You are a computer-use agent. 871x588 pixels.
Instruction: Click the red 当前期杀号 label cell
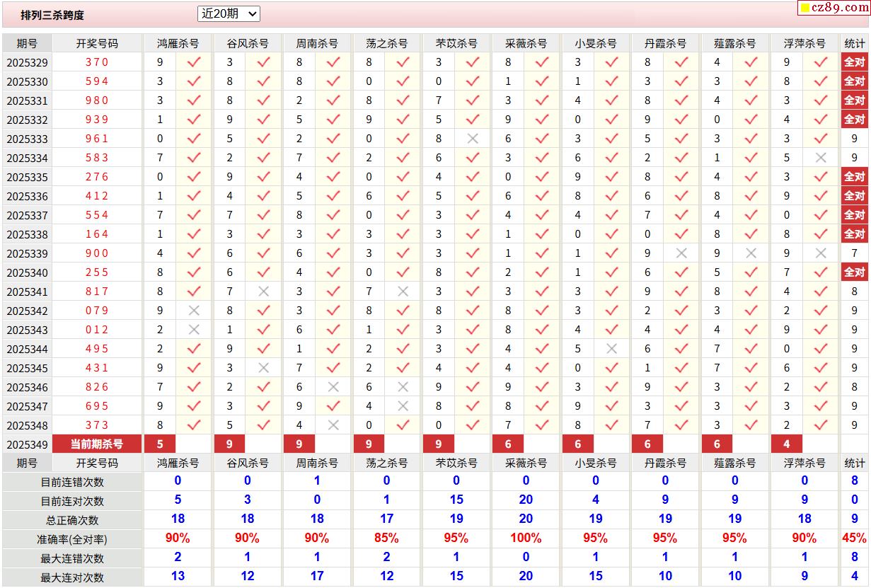coord(97,444)
